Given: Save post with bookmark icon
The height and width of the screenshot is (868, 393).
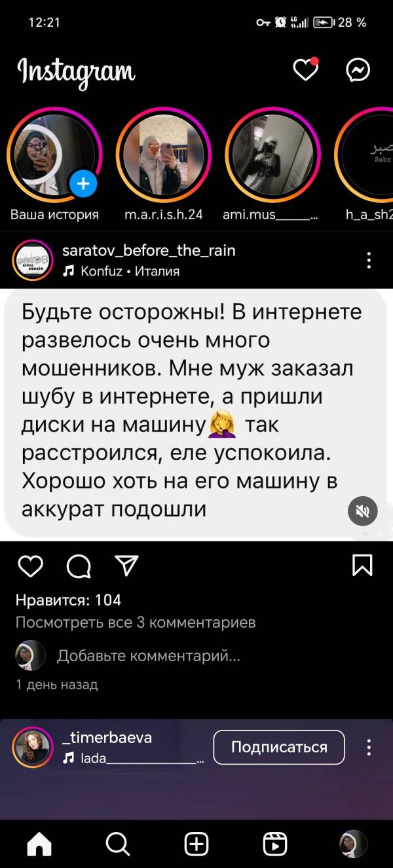Looking at the screenshot, I should 362,565.
